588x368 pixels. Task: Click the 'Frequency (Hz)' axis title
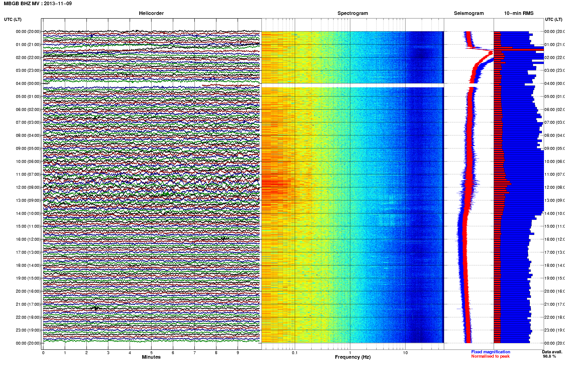[353, 357]
